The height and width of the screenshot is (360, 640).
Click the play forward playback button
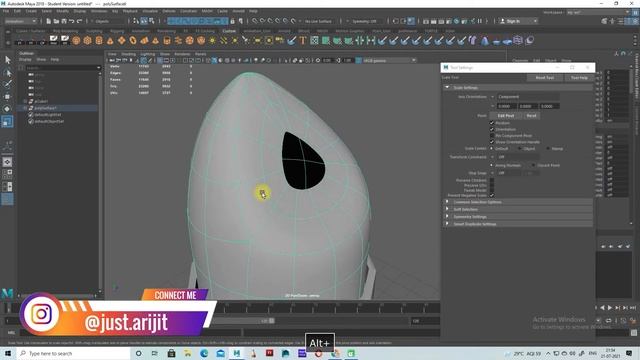point(610,308)
